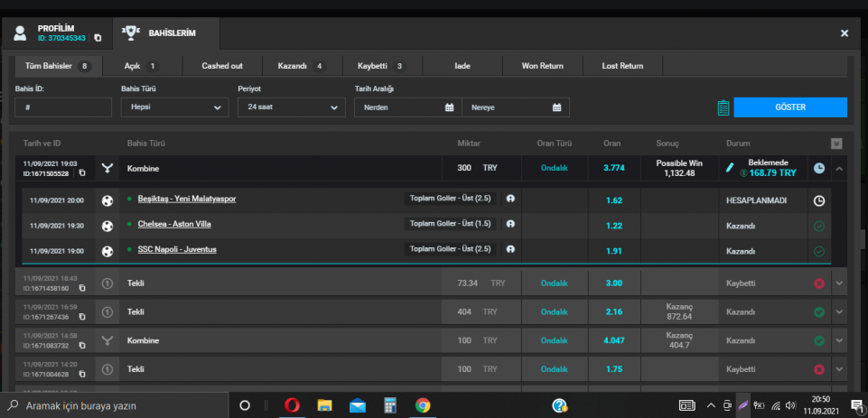Open Chrome from the Windows taskbar
This screenshot has width=868, height=418.
point(423,405)
